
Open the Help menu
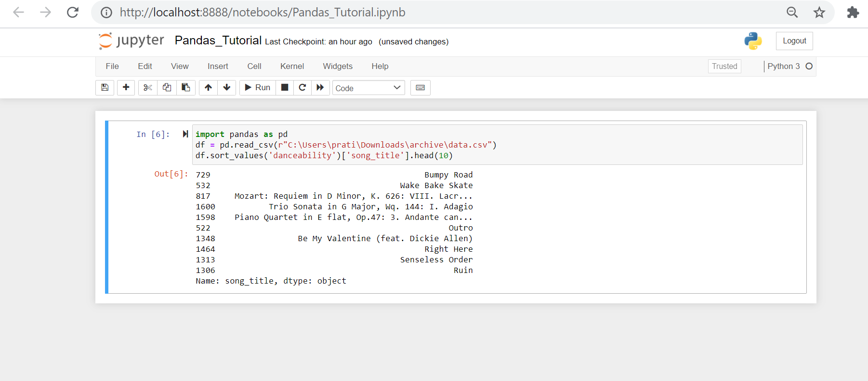380,66
